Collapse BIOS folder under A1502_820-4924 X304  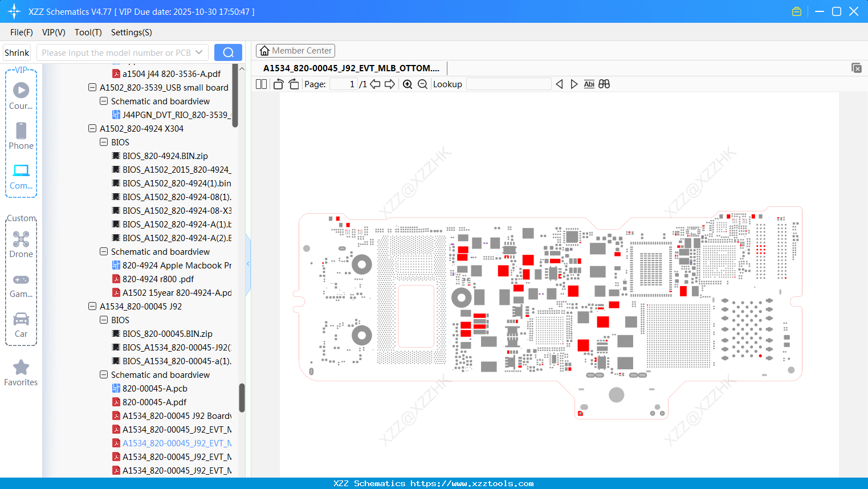point(104,142)
